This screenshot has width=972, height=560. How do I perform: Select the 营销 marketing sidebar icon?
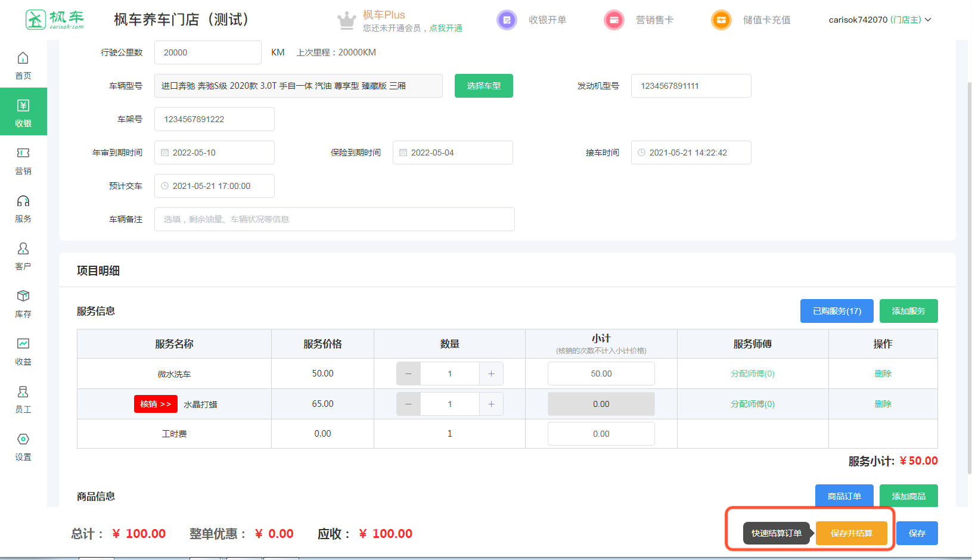pos(23,154)
